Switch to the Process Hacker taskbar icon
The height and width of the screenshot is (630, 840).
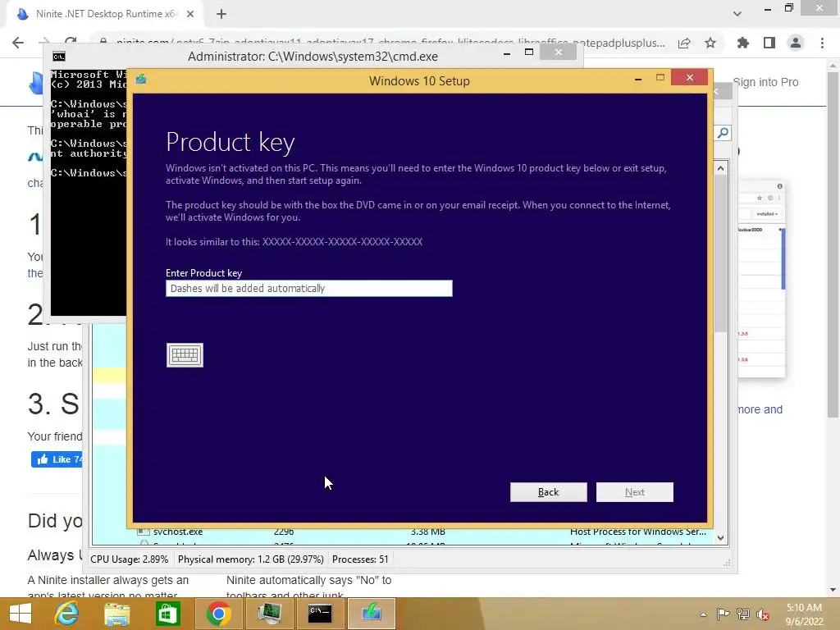[269, 614]
